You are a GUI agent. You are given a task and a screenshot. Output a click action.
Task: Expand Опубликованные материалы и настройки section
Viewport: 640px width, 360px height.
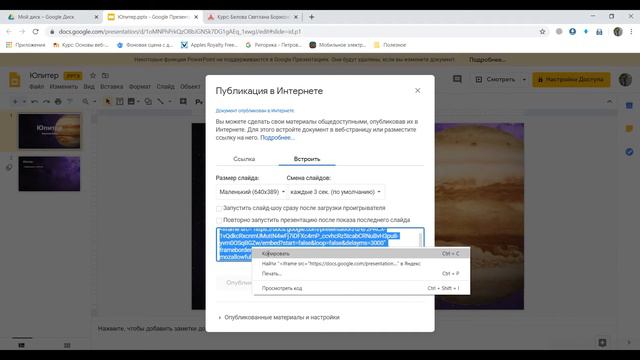pos(279,317)
